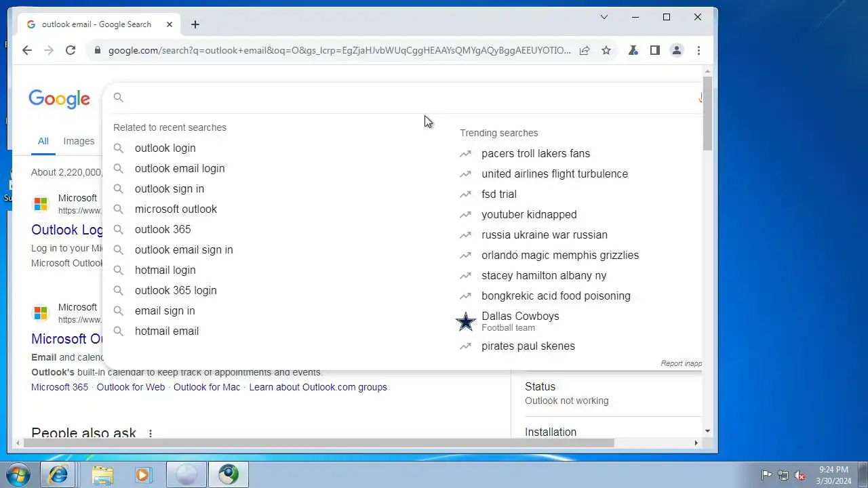
Task: Click the padlock site info icon
Action: click(98, 50)
